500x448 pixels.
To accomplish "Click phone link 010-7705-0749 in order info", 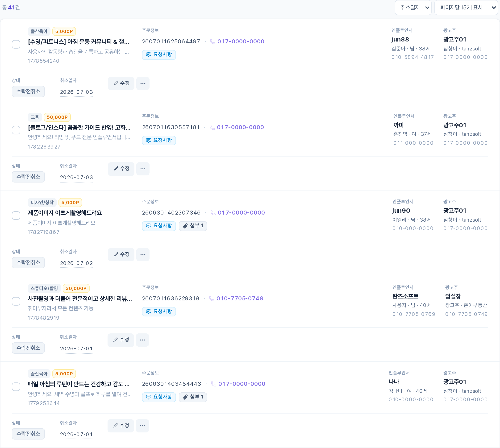I will pyautogui.click(x=240, y=298).
